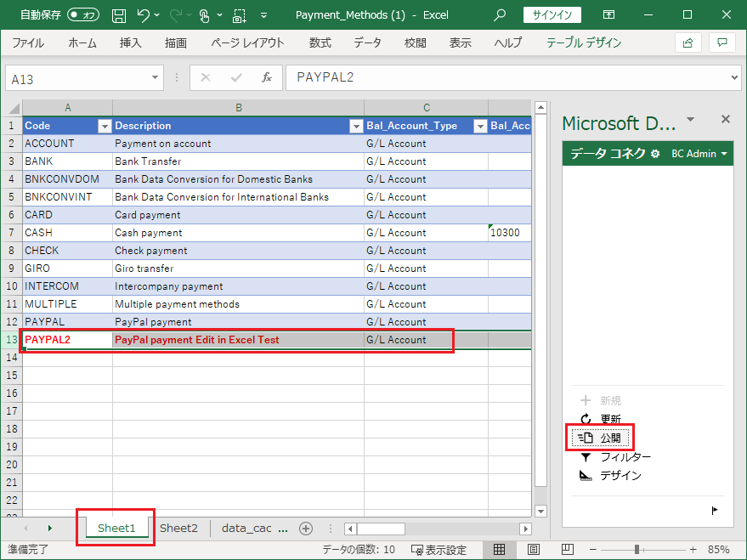Switch to Normal view icon
747x560 pixels.
click(499, 550)
